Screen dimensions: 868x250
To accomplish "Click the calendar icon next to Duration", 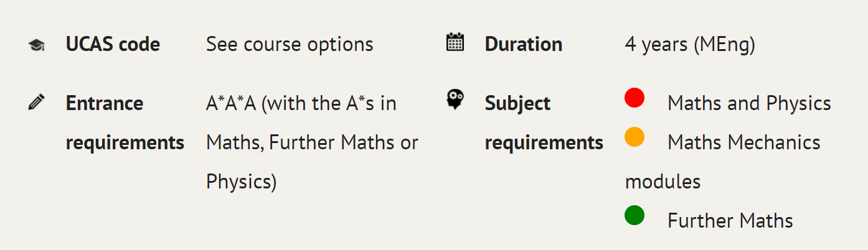I will click(455, 42).
